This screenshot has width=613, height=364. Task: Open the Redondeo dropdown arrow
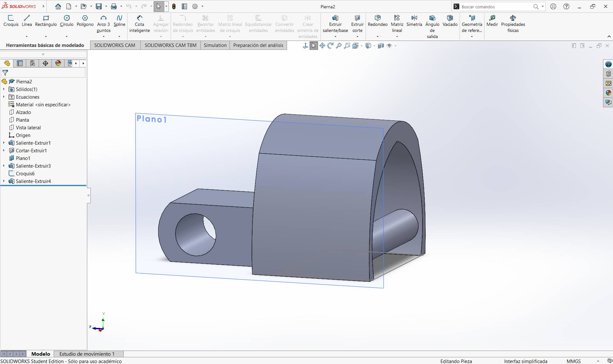pos(377,36)
